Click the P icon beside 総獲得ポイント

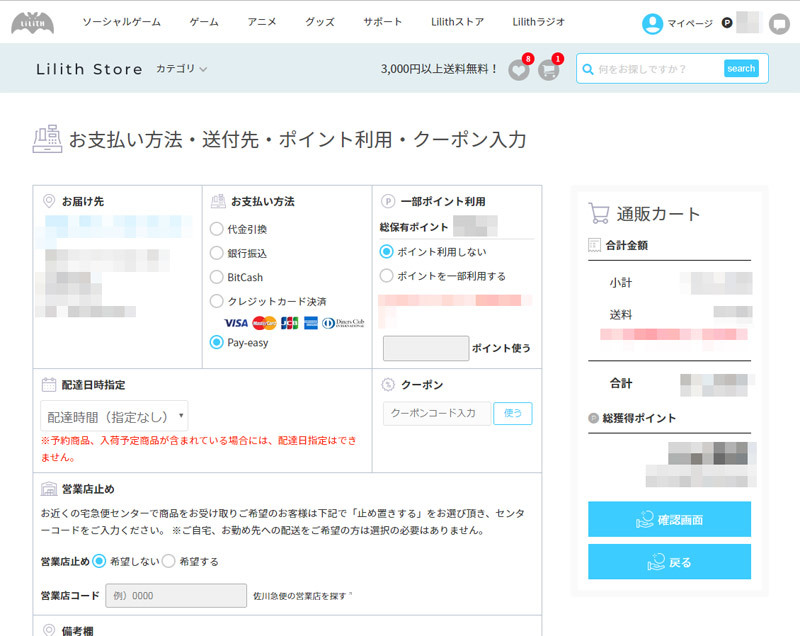593,418
